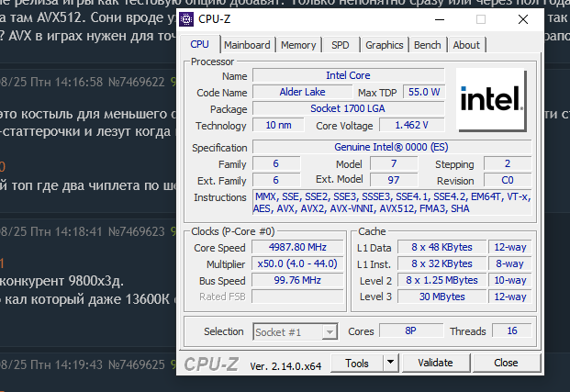The image size is (570, 392).
Task: Click the Threads value 16
Action: click(x=512, y=330)
